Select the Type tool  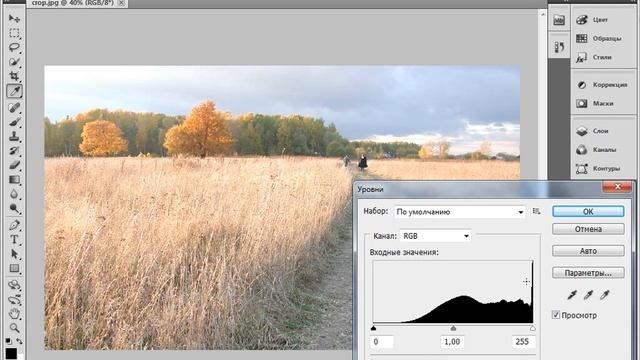coord(14,239)
